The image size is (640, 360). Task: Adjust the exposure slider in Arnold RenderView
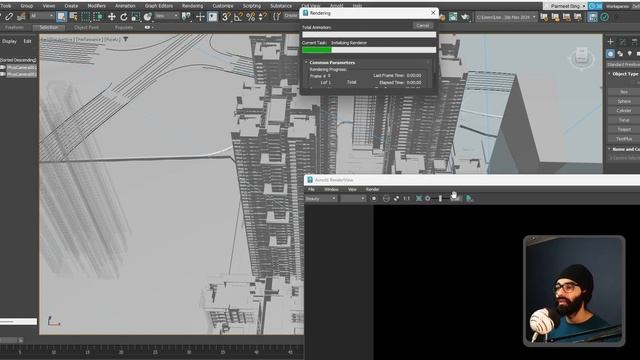440,198
